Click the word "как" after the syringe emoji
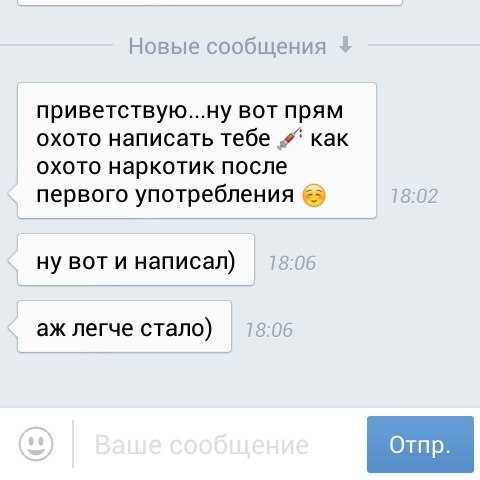The width and height of the screenshot is (480, 480). 330,138
